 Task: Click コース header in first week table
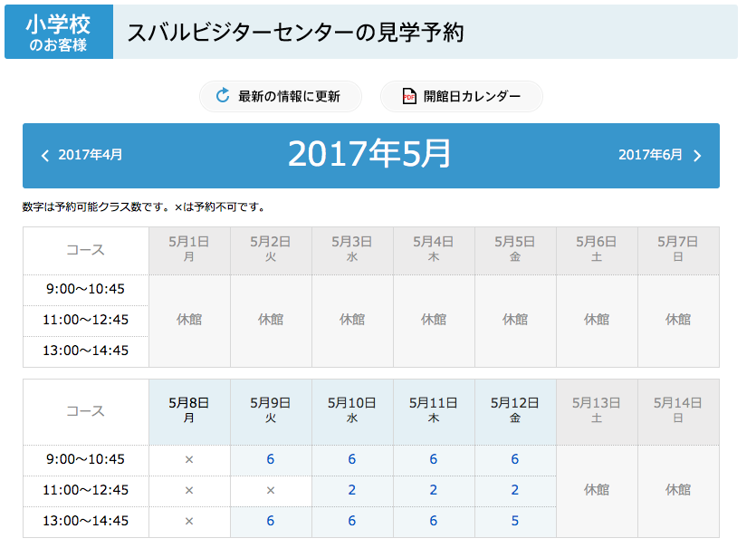[x=85, y=250]
